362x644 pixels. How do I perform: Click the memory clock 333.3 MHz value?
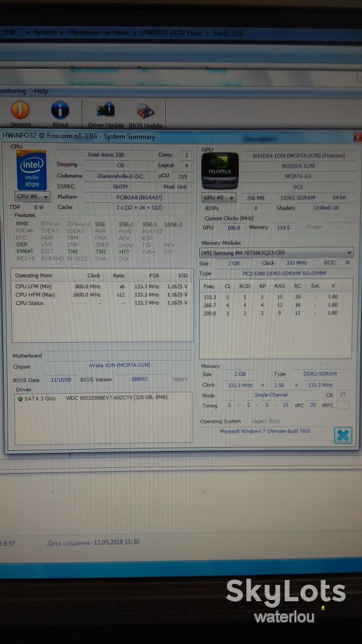pyautogui.click(x=239, y=386)
